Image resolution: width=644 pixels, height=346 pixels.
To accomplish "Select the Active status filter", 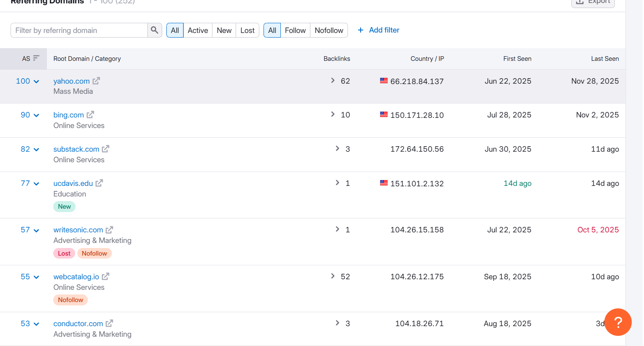I will coord(198,30).
